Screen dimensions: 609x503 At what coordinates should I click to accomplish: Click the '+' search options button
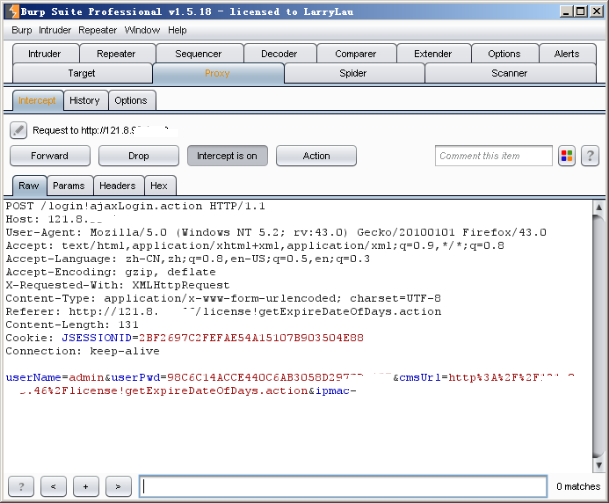[85, 486]
